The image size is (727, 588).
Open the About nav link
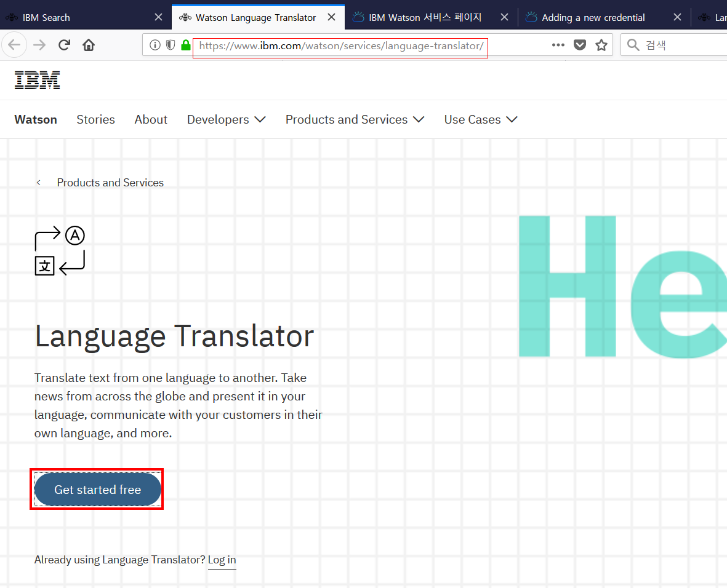pyautogui.click(x=151, y=119)
